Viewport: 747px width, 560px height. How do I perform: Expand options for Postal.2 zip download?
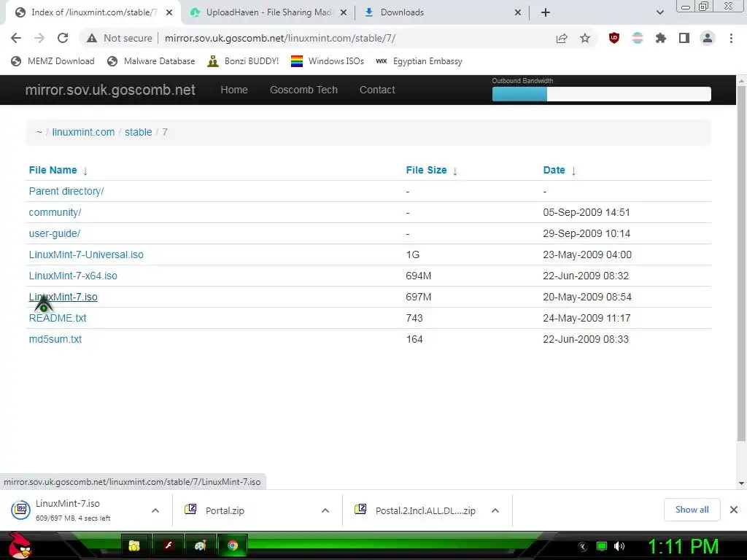495,510
